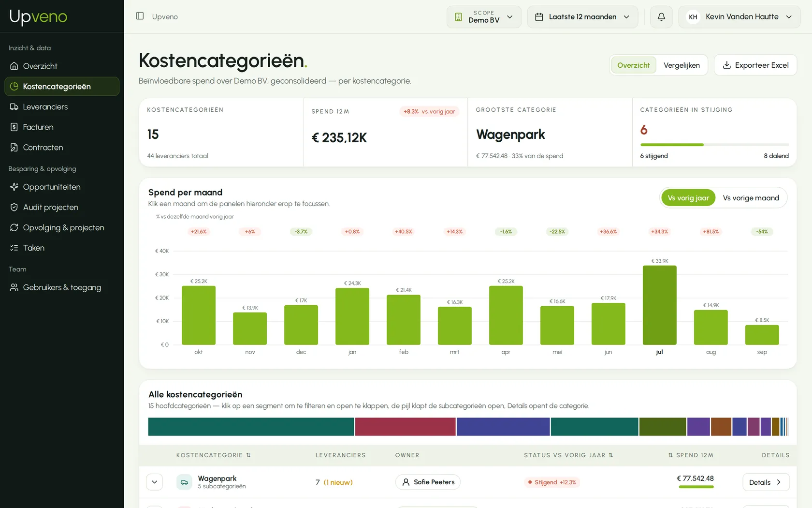This screenshot has width=812, height=508.
Task: Click the person icon in Sofie Peeters chip
Action: coord(406,482)
